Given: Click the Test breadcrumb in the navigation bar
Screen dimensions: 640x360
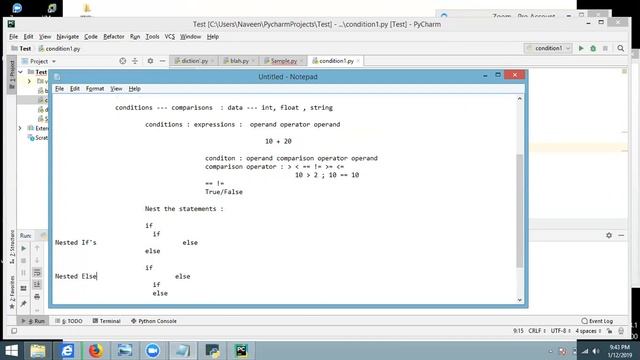Looking at the screenshot, I should (x=21, y=49).
